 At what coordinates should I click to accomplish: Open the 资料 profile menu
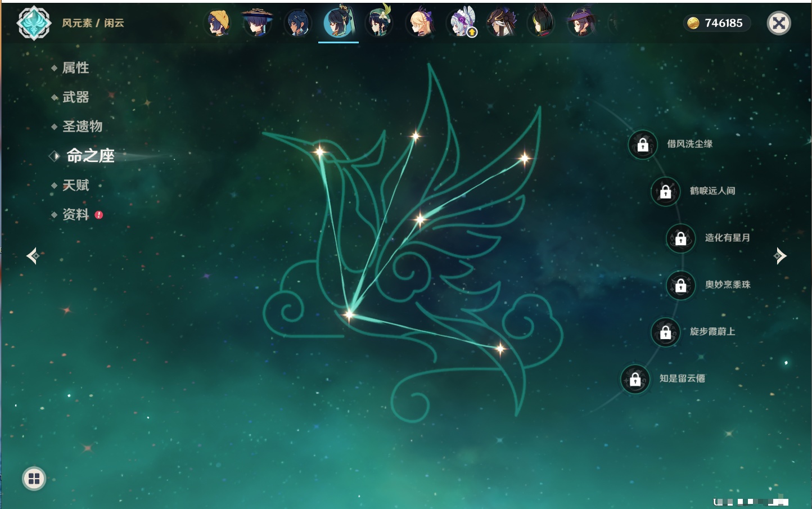[75, 214]
